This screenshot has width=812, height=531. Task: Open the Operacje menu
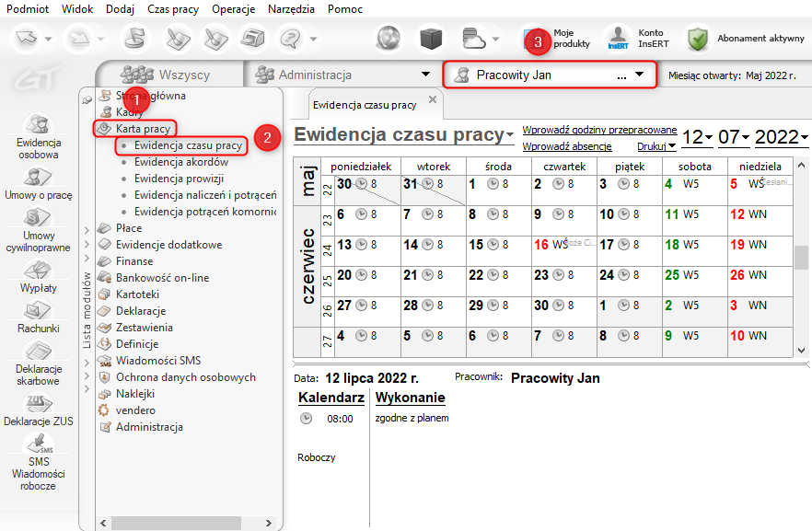click(234, 9)
